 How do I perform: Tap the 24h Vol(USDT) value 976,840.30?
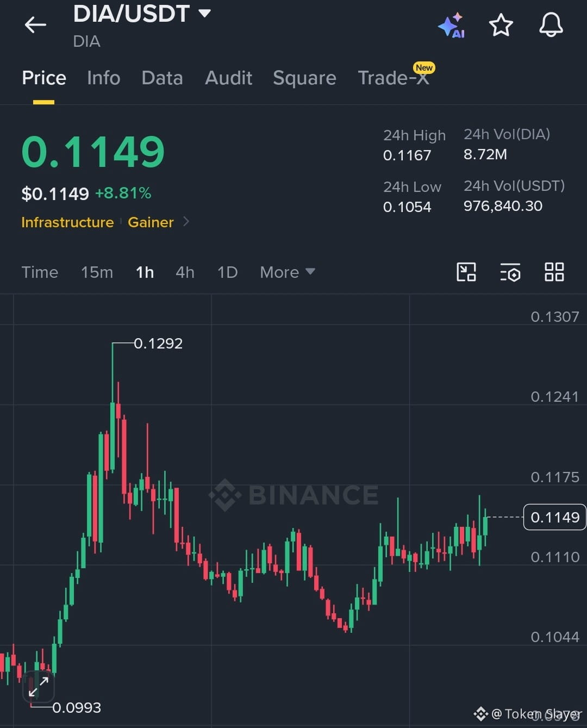click(x=503, y=206)
